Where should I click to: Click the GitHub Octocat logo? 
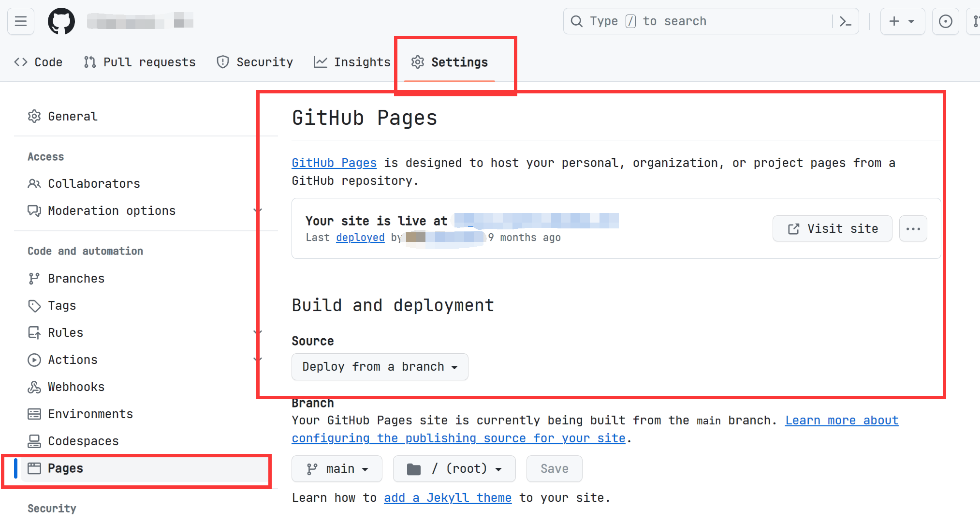coord(61,21)
